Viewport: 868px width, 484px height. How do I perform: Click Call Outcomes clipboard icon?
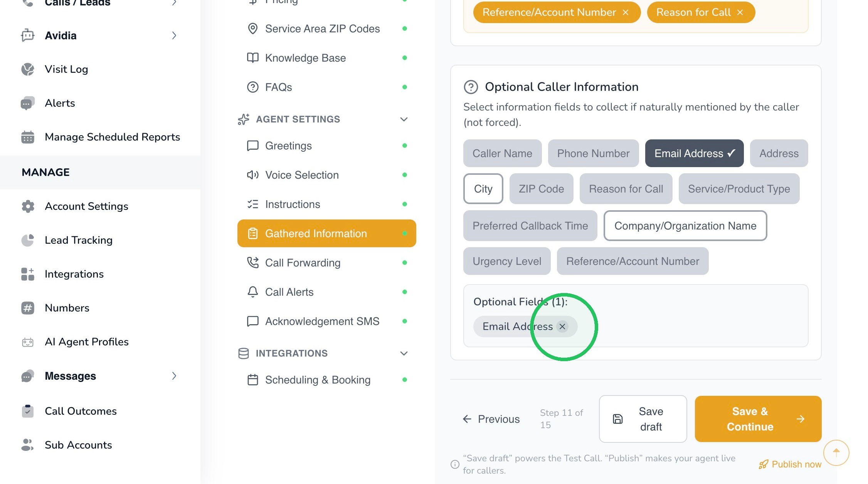tap(28, 411)
